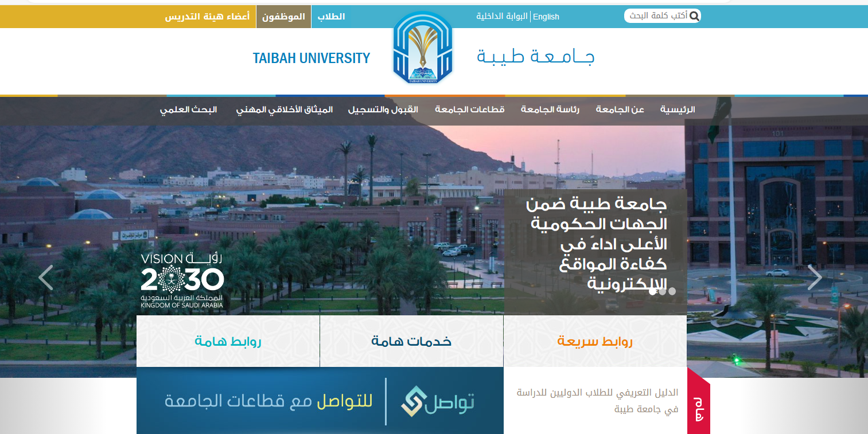Switch to the روابط هامة tab
Screen dimensions: 868x434
point(228,342)
